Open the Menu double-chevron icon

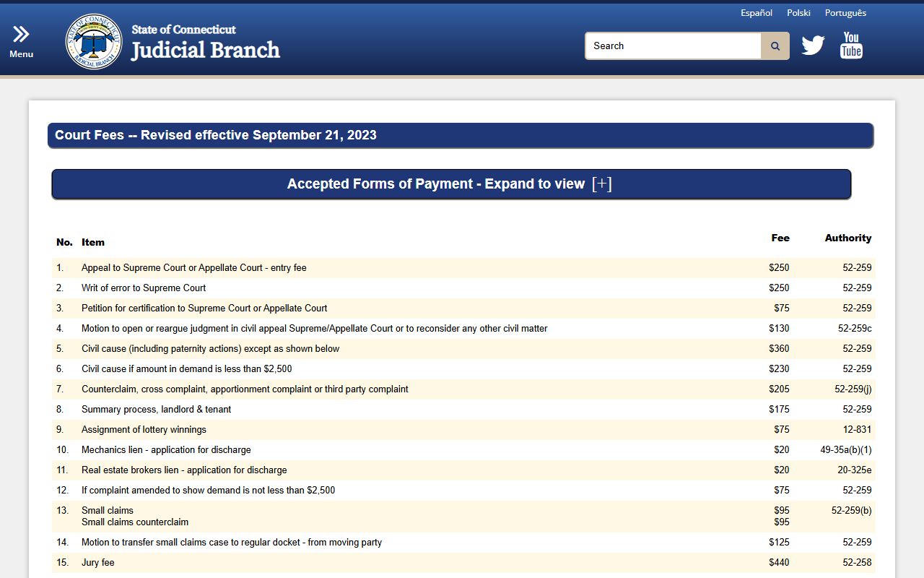21,34
